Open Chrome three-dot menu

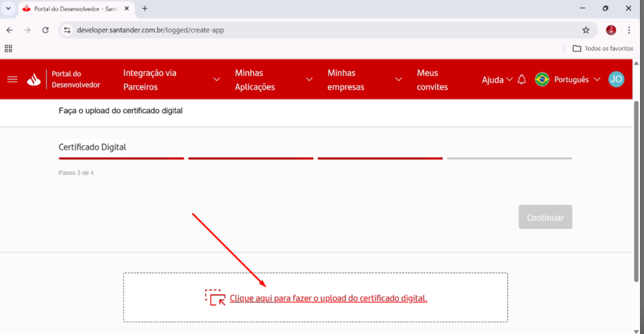point(630,30)
